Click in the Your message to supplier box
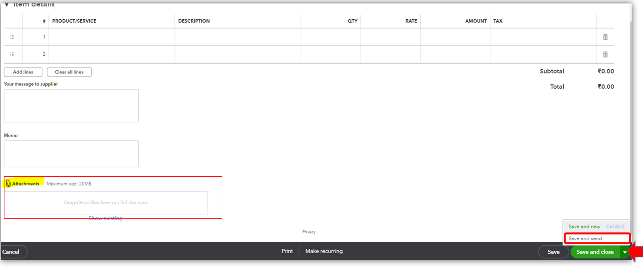This screenshot has height=267, width=644. tap(71, 106)
